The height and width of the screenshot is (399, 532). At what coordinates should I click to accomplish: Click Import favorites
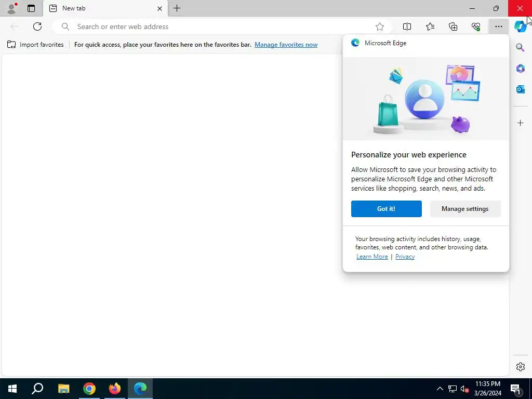click(35, 45)
